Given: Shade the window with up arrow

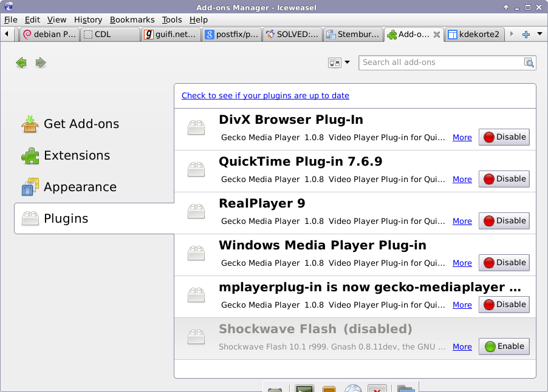Looking at the screenshot, I should coord(506,7).
